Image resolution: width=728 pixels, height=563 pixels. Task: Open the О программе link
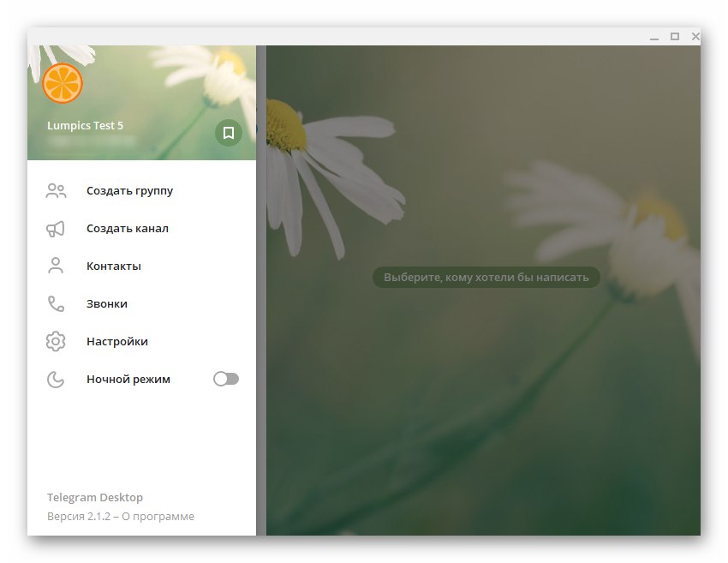(158, 517)
